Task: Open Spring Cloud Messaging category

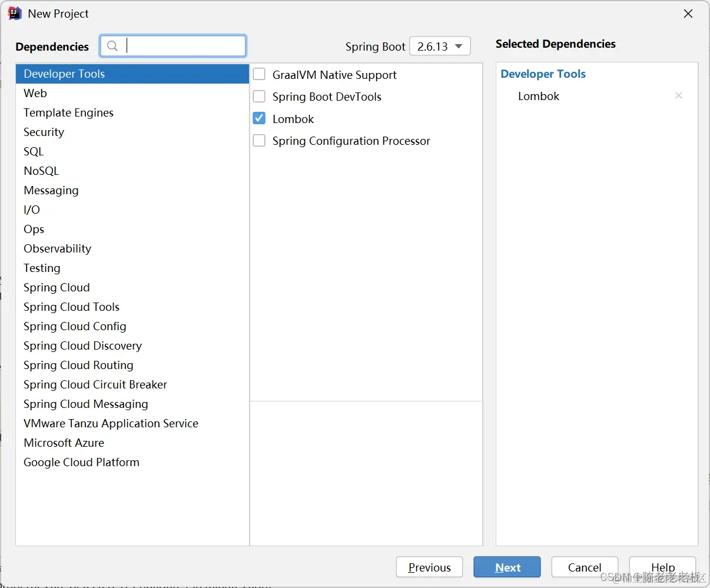Action: (x=132, y=404)
